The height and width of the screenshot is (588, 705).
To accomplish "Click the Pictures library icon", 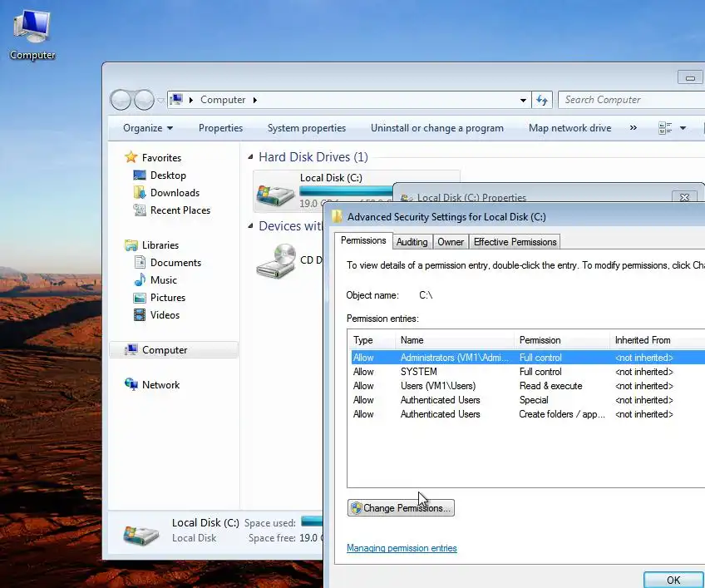I will point(140,298).
